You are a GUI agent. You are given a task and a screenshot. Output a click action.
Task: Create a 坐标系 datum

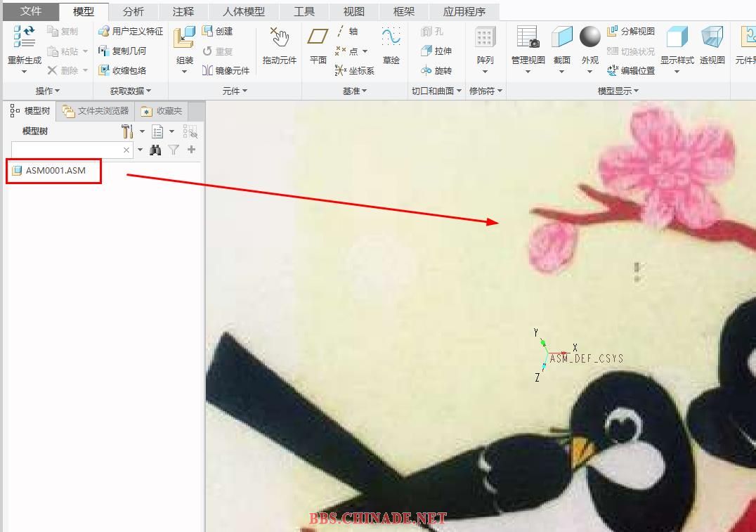[x=355, y=70]
